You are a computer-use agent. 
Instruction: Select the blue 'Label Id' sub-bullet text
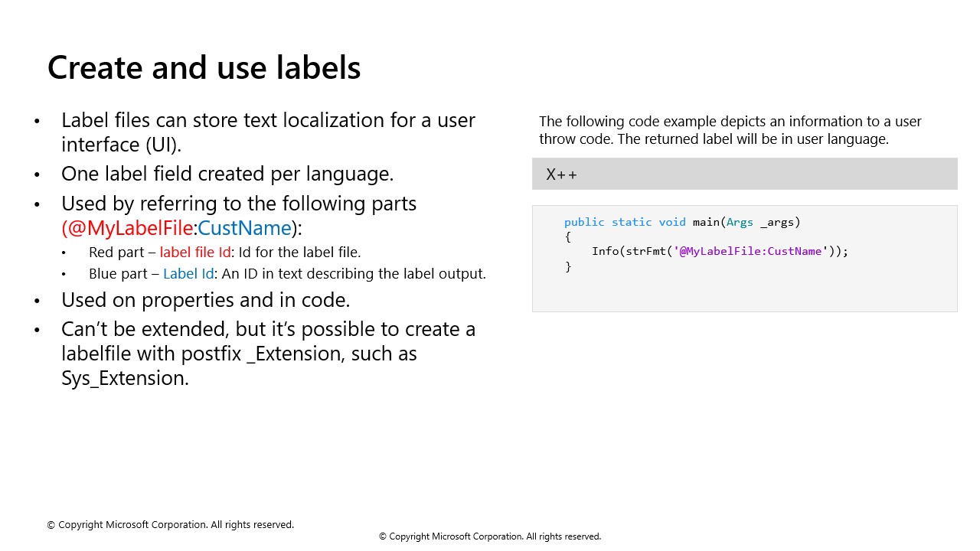pyautogui.click(x=188, y=273)
